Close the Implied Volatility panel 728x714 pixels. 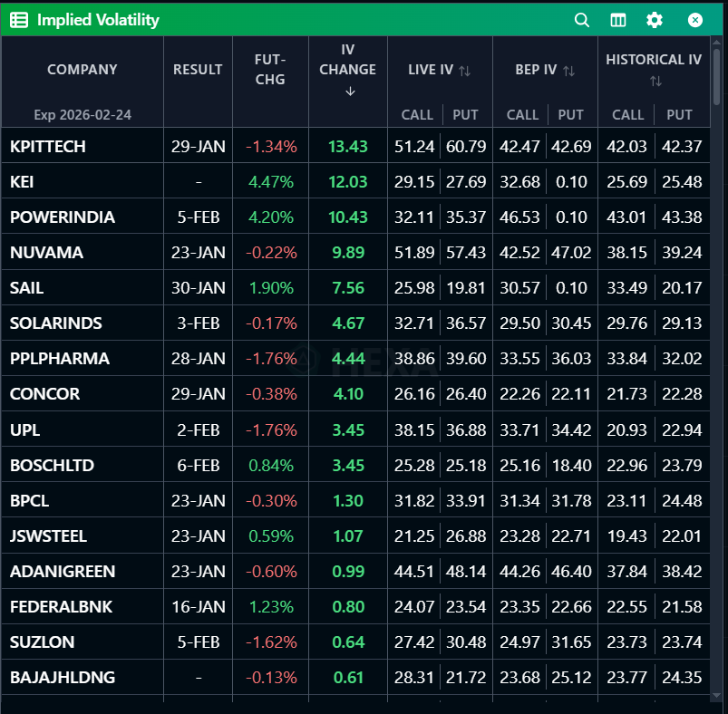[695, 20]
